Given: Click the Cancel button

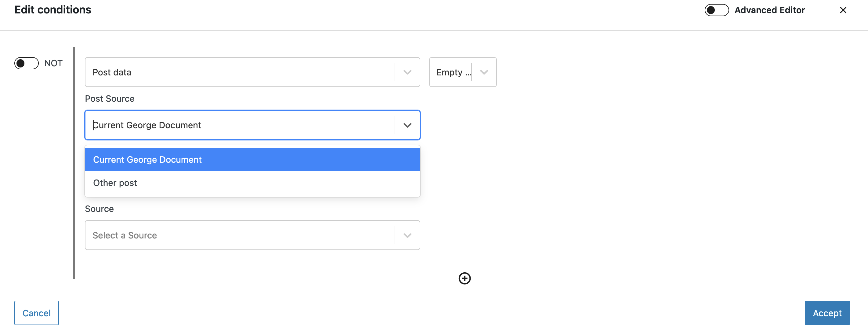Looking at the screenshot, I should pyautogui.click(x=36, y=313).
